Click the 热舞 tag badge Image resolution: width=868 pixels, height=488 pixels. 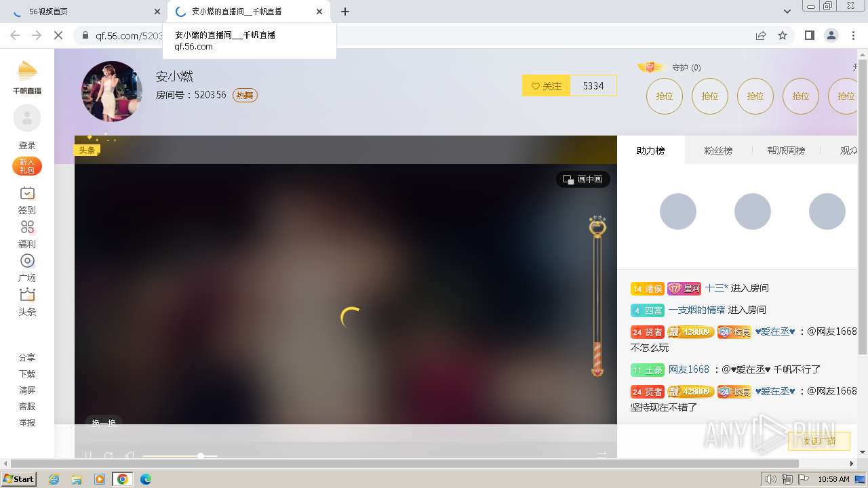click(x=245, y=95)
